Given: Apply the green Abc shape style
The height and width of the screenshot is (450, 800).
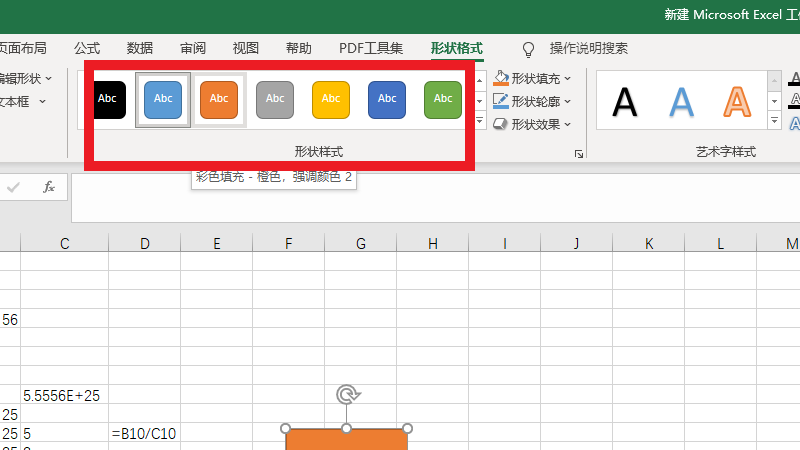Looking at the screenshot, I should click(x=443, y=99).
